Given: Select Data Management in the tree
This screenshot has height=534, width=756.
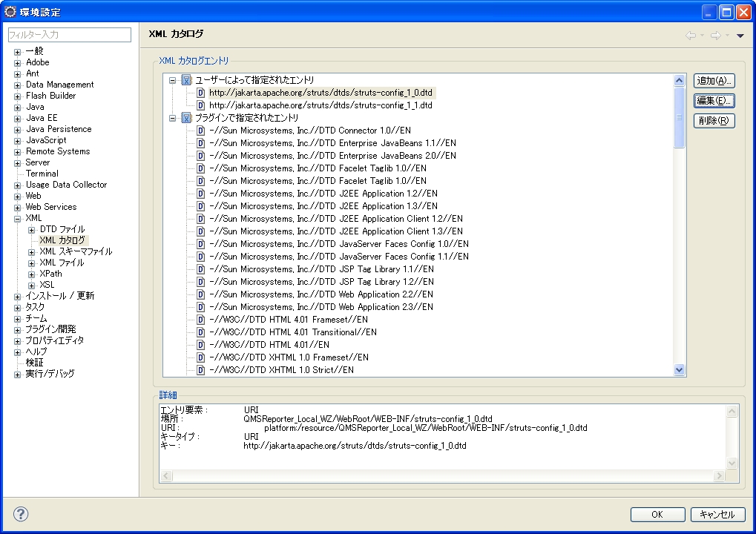Looking at the screenshot, I should [60, 85].
